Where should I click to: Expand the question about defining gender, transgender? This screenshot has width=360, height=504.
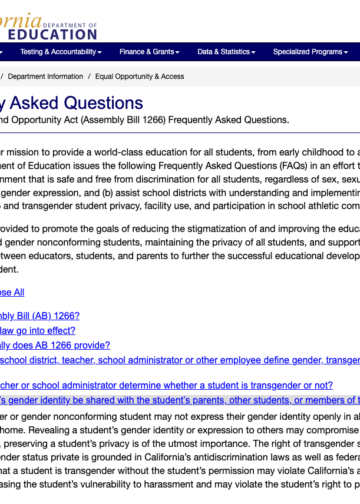pos(180,360)
